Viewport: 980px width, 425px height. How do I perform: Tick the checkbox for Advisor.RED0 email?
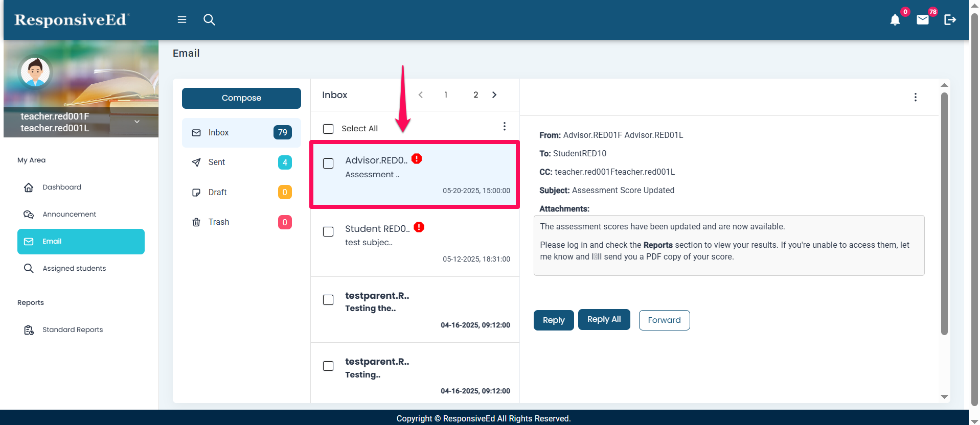coord(328,163)
